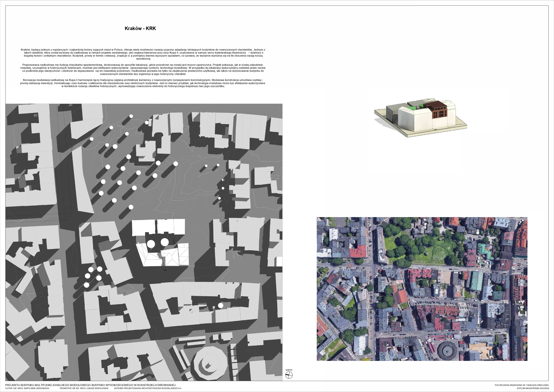The height and width of the screenshot is (392, 554).
Task: Select the 3D building model rendering
Action: coord(420,118)
